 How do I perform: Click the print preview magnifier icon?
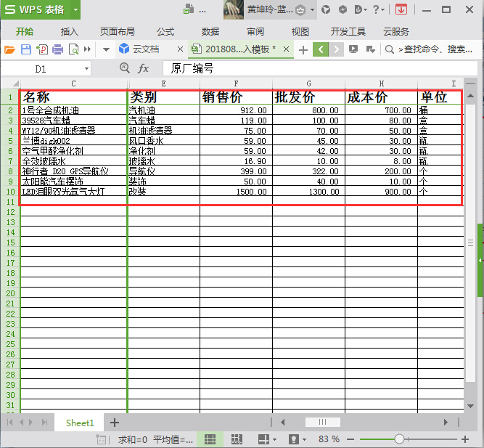click(x=73, y=49)
